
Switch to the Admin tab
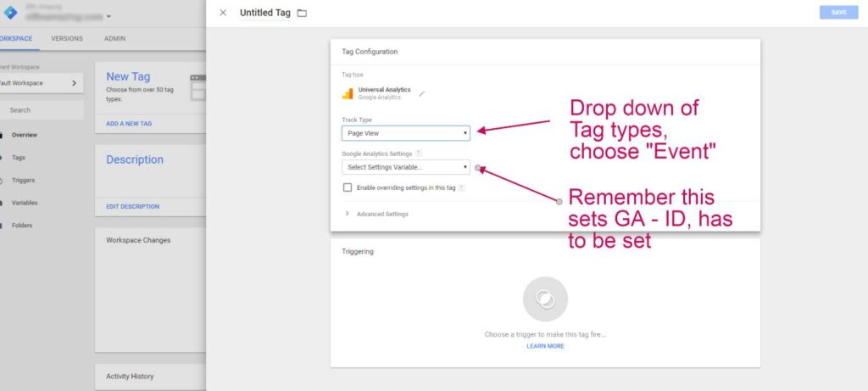(x=114, y=39)
